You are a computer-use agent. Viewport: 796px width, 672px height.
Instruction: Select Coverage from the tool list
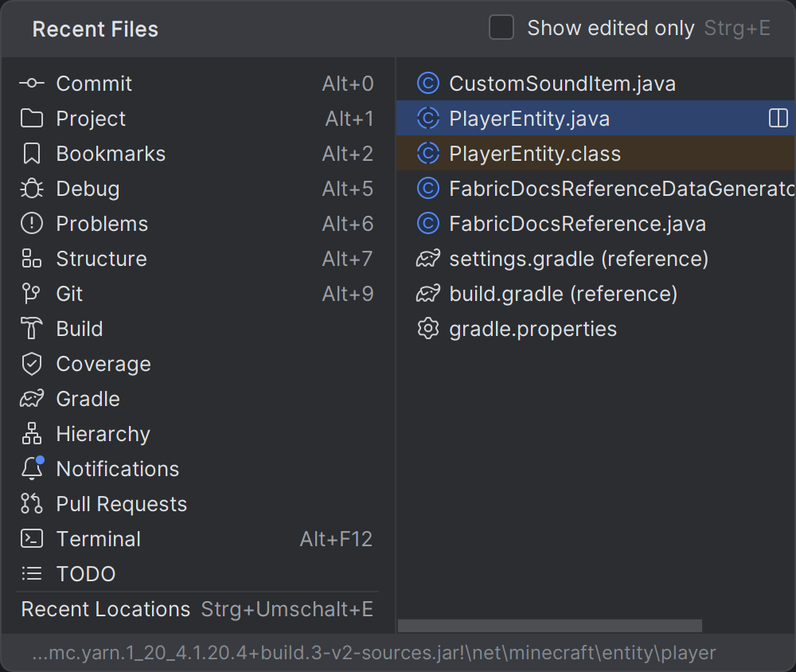click(103, 364)
